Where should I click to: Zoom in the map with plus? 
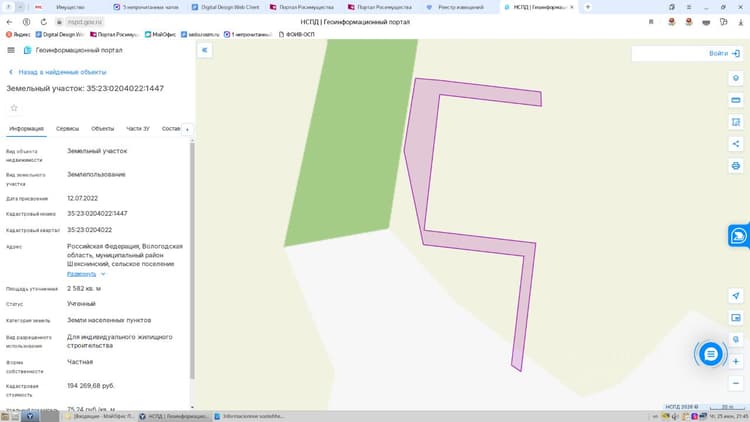click(736, 361)
